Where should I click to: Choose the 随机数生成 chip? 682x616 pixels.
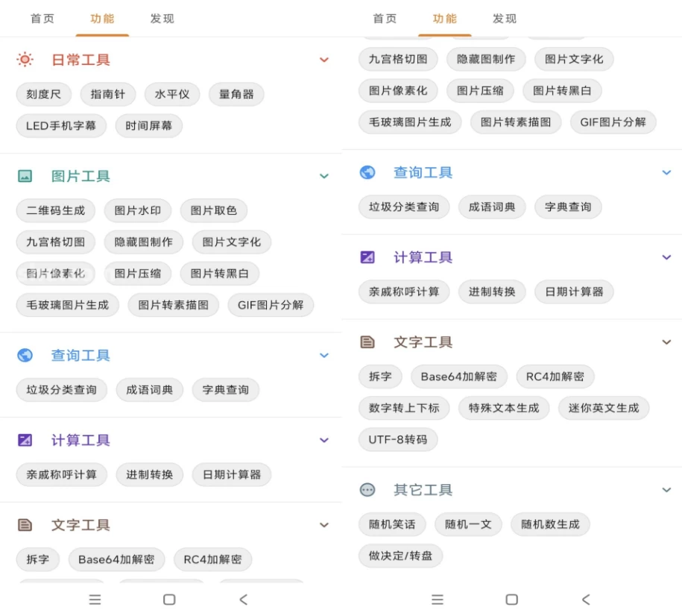550,524
